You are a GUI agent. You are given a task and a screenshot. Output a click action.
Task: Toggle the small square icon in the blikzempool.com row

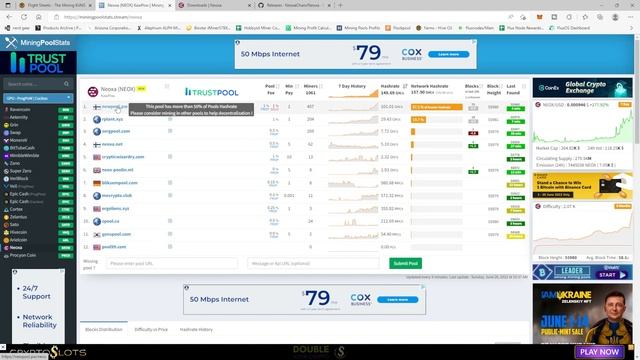(x=170, y=182)
